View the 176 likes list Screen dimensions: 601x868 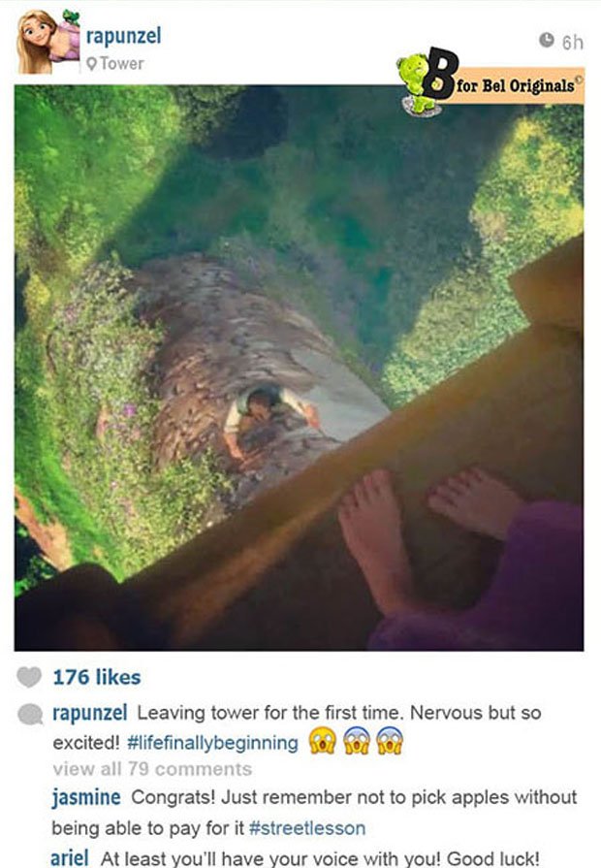point(97,678)
